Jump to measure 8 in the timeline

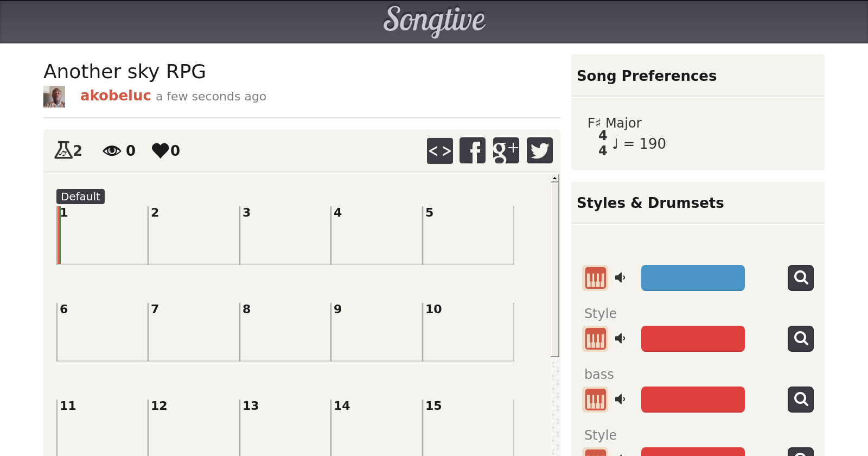tap(285, 332)
